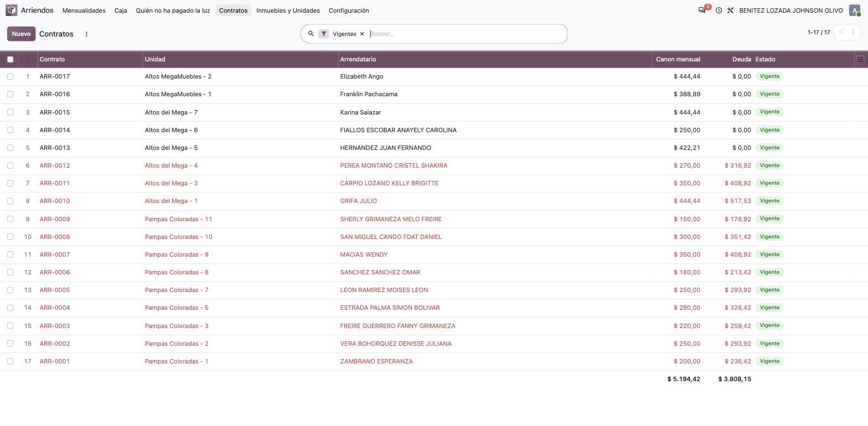868x426 pixels.
Task: Select all contracts checkbox in header
Action: pyautogui.click(x=10, y=59)
